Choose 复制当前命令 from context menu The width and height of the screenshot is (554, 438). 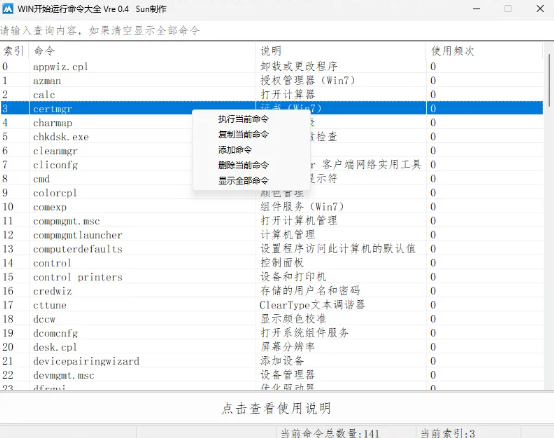coord(243,134)
